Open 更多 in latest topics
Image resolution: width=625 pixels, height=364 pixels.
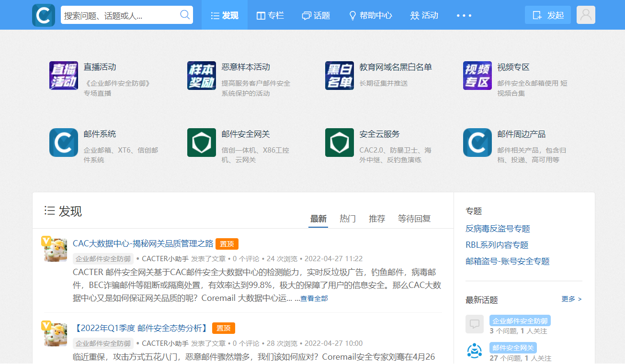click(571, 299)
